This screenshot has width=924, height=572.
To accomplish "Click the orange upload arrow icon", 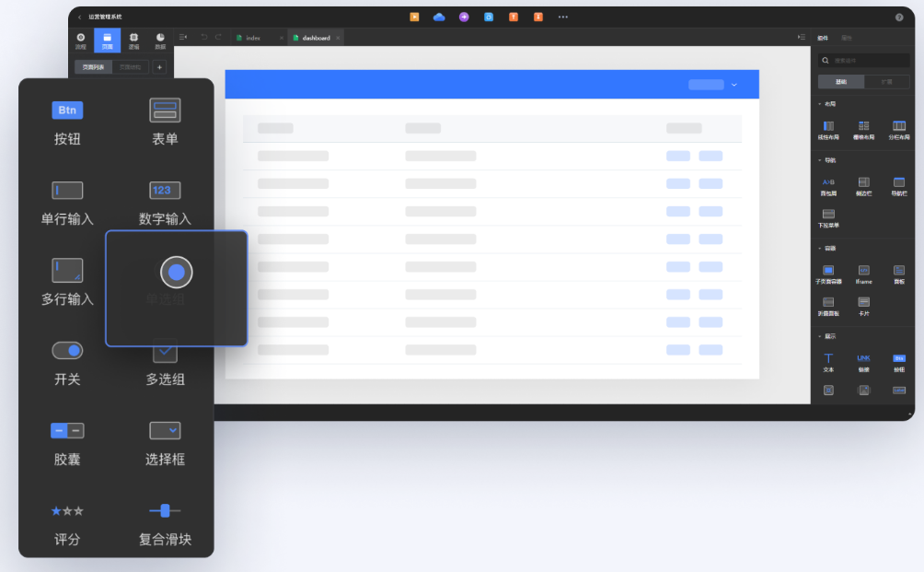I will coord(514,18).
